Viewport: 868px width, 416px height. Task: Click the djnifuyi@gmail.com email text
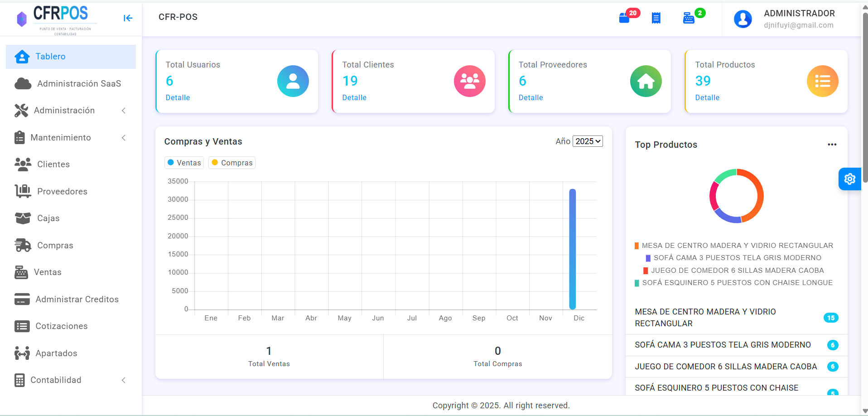pos(799,25)
